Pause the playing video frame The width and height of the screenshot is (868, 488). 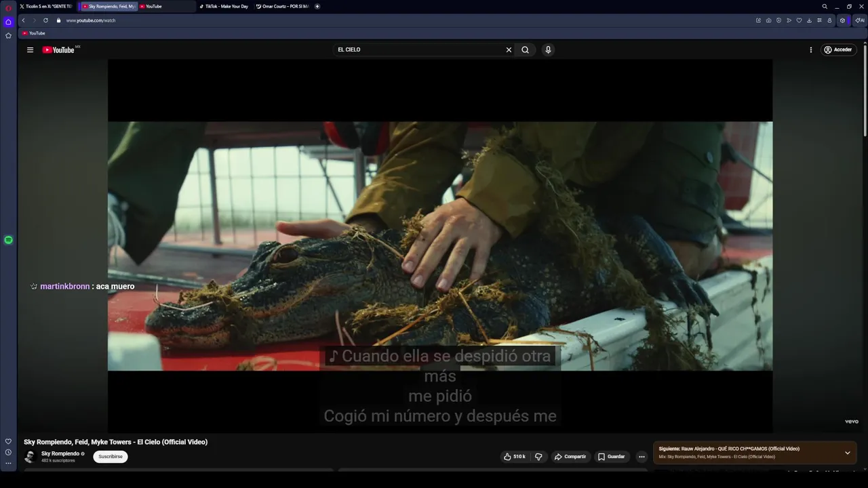(x=440, y=246)
